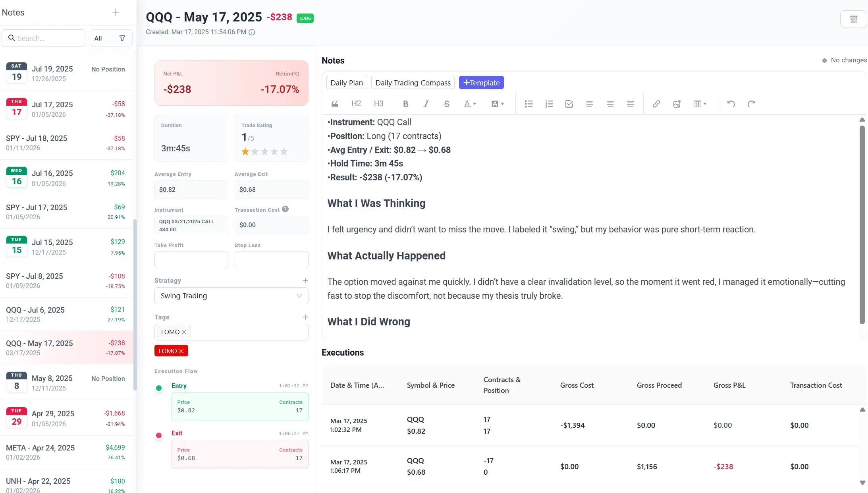Undo the last notes edit
Viewport: 868px width, 493px height.
point(731,104)
